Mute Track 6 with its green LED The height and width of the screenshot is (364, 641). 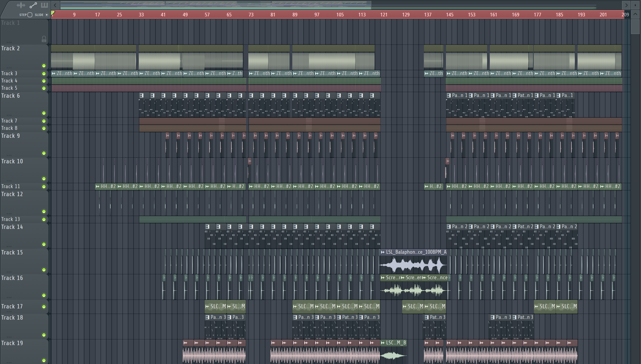pyautogui.click(x=44, y=113)
